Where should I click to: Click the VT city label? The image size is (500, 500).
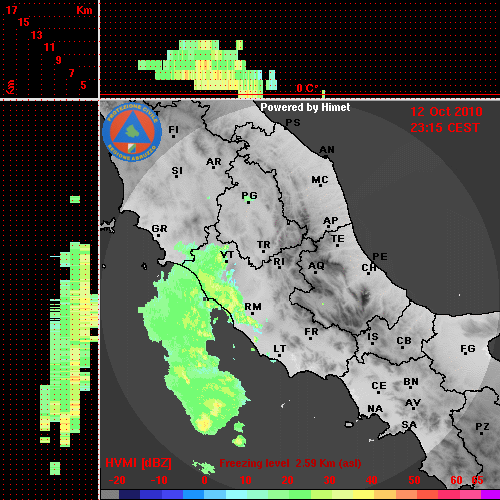click(227, 255)
